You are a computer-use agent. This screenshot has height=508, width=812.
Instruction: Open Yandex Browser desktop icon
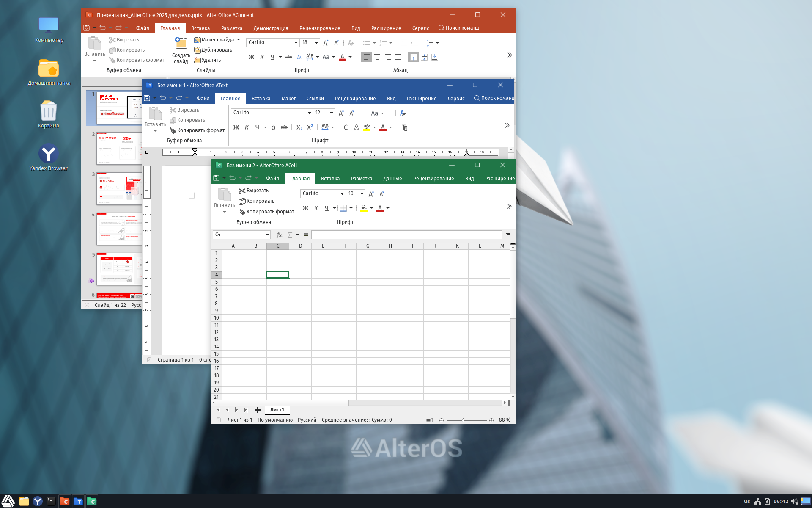coord(49,157)
